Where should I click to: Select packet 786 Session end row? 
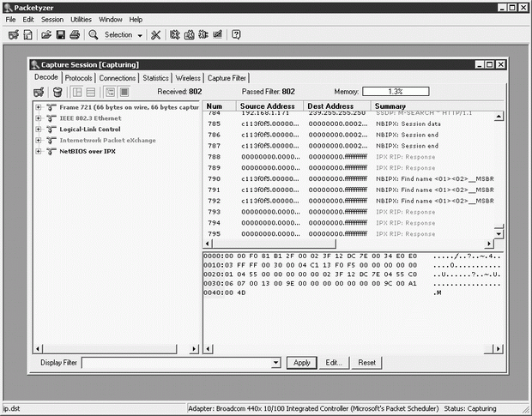tap(349, 135)
